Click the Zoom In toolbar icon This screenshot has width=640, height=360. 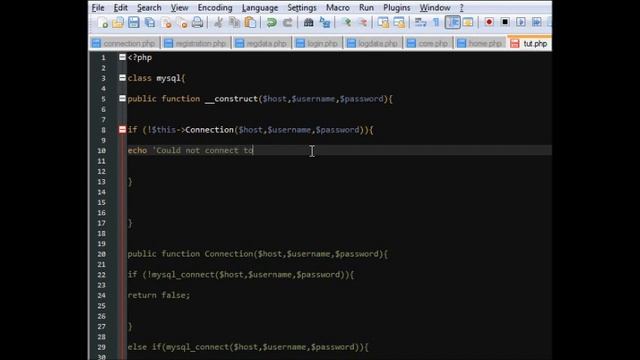(347, 22)
